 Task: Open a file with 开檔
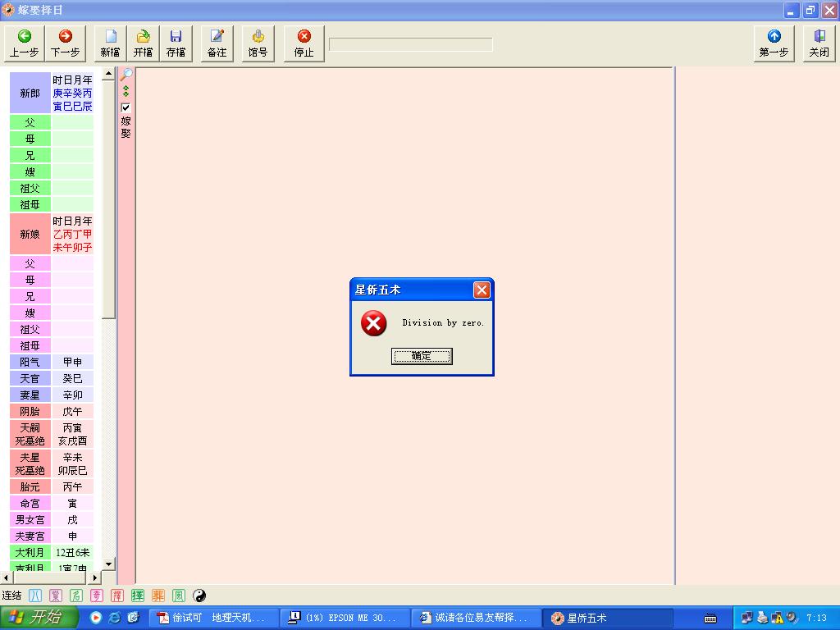[x=143, y=43]
